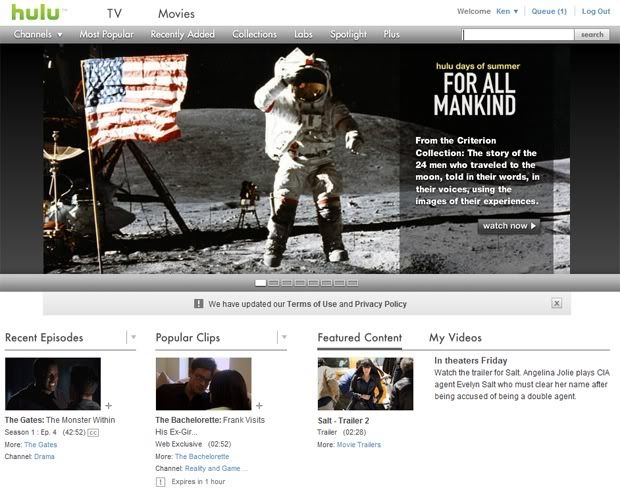Viewport: 620px width, 490px height.
Task: Click in the search input field
Action: click(x=518, y=35)
